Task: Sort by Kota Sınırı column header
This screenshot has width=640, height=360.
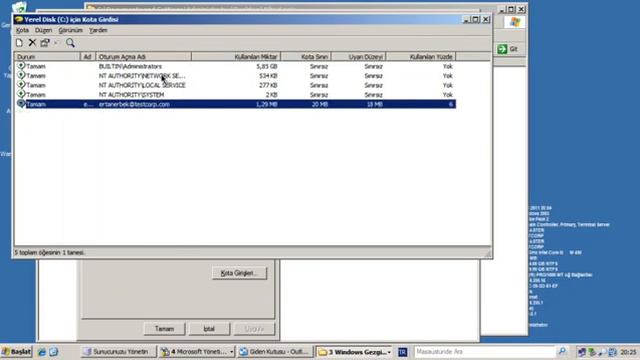Action: point(306,57)
